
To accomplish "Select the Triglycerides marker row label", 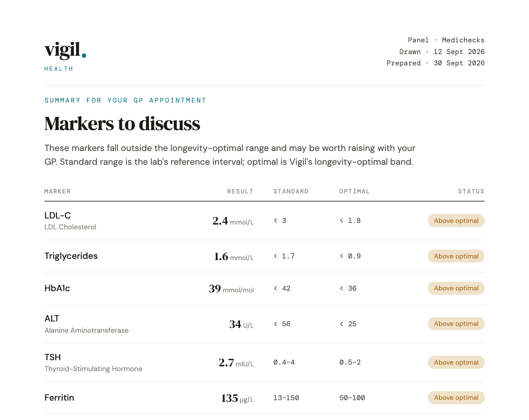I will click(x=71, y=256).
